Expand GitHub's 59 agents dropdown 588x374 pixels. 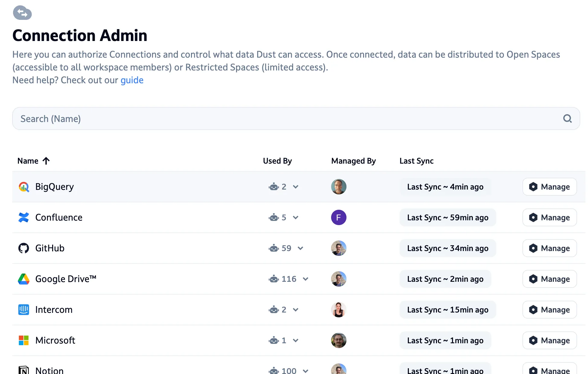pyautogui.click(x=300, y=248)
